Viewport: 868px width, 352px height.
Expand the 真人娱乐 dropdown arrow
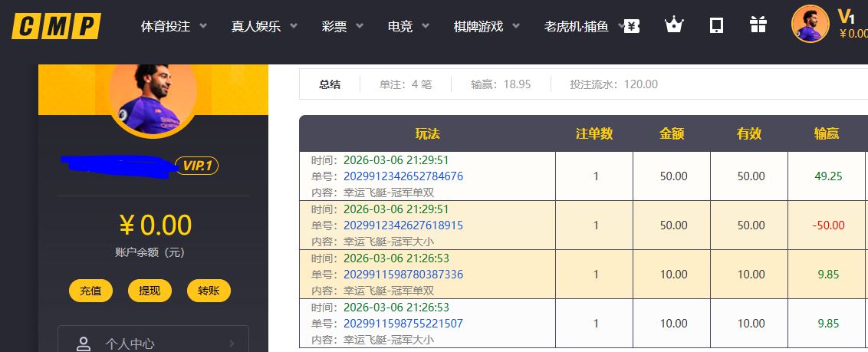click(x=294, y=26)
